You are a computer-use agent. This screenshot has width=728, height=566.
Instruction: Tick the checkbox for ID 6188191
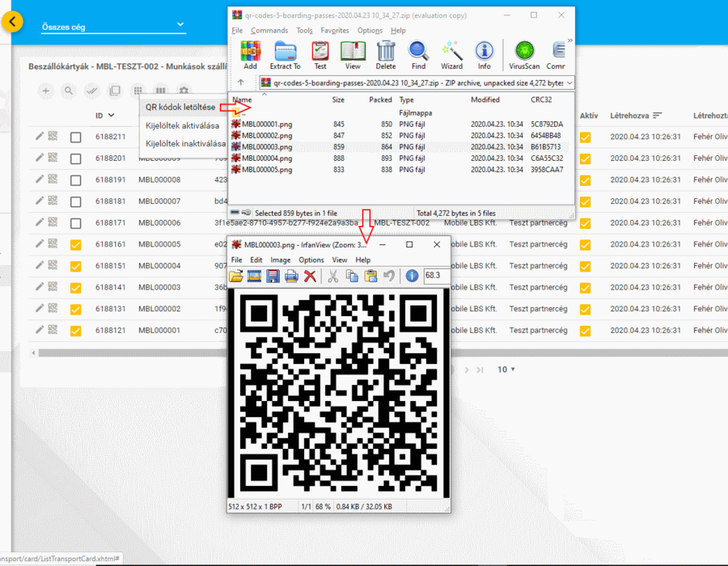[76, 180]
